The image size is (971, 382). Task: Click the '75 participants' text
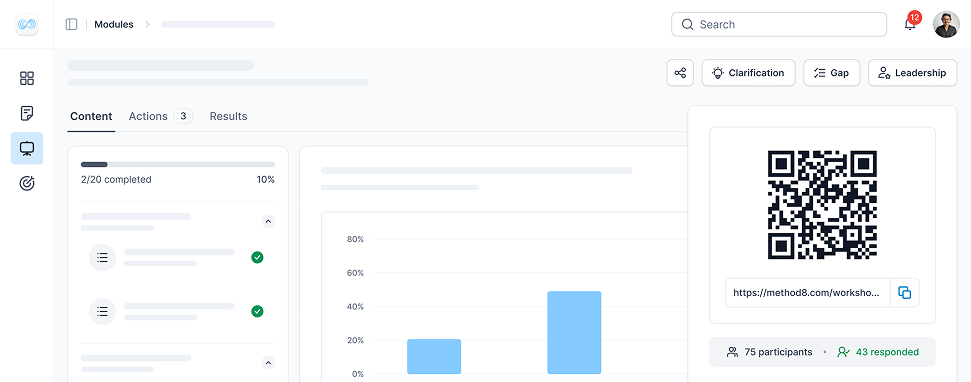(778, 352)
